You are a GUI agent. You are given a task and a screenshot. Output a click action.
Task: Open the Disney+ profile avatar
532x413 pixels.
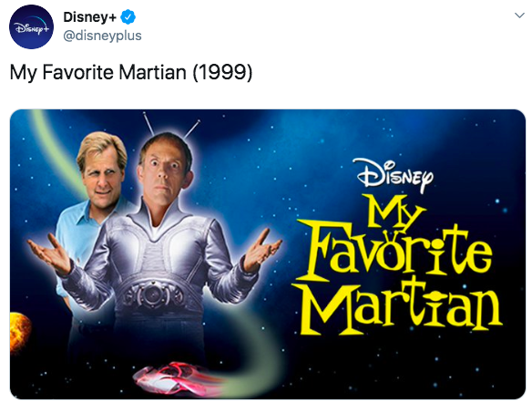point(31,26)
